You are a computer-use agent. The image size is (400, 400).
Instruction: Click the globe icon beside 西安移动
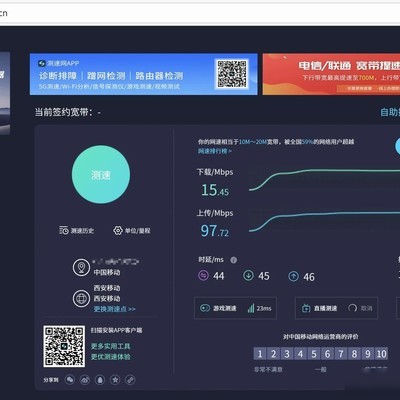click(x=81, y=298)
